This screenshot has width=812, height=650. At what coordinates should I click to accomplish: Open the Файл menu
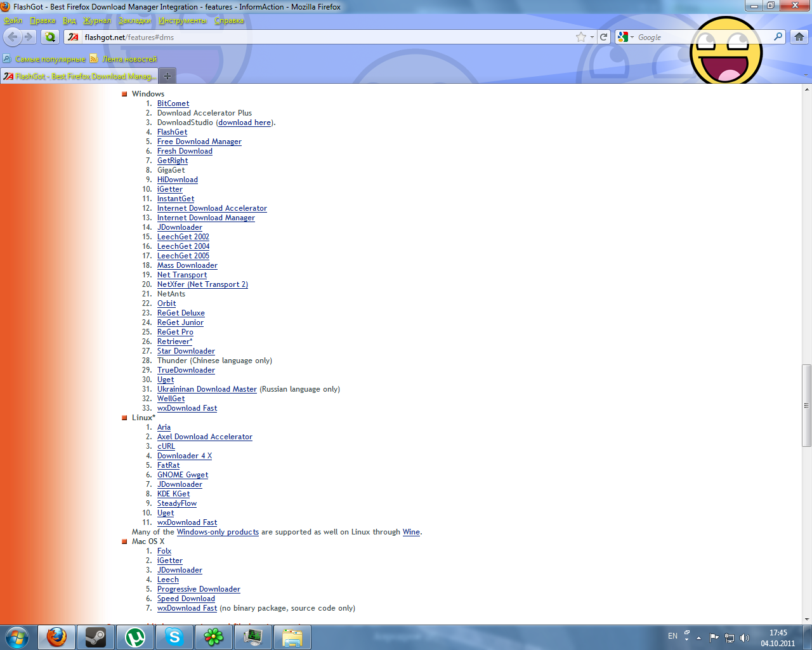point(13,20)
